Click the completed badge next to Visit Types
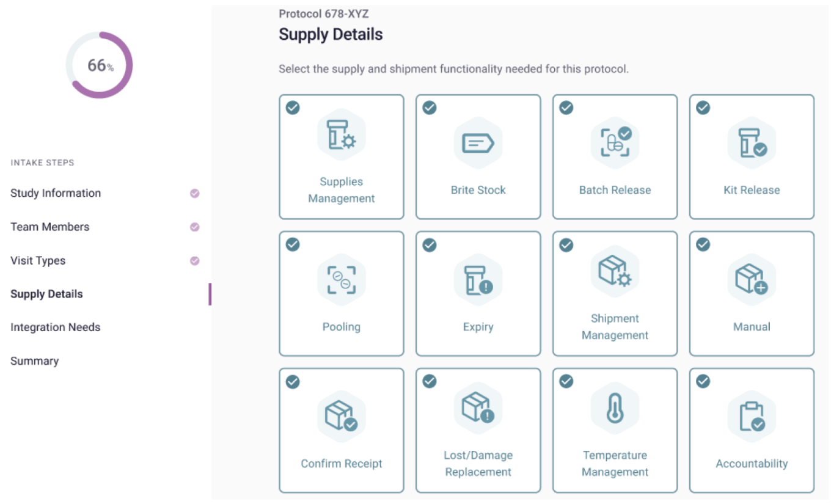Image resolution: width=831 pixels, height=504 pixels. click(194, 260)
